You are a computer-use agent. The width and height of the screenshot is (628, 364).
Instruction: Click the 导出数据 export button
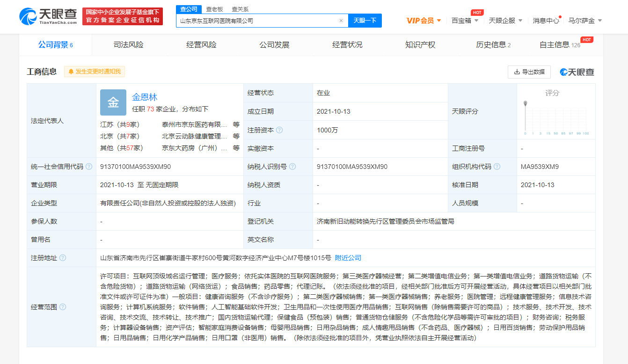pos(529,72)
